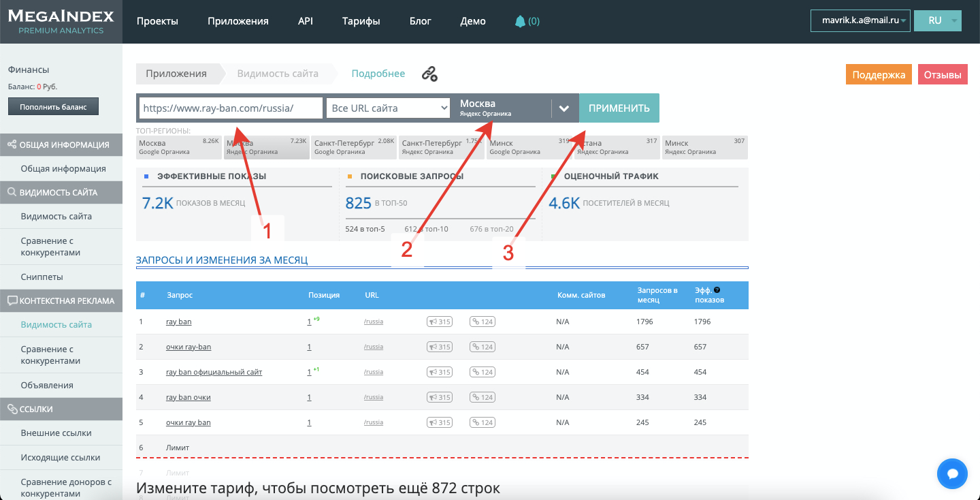Click the link 124 badge for 'очки ray-ban'
This screenshot has width=980, height=500.
(482, 347)
